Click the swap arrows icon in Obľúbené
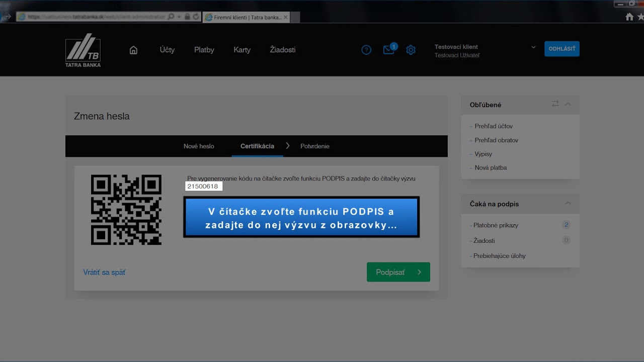Viewport: 644px width, 362px height. click(x=555, y=104)
